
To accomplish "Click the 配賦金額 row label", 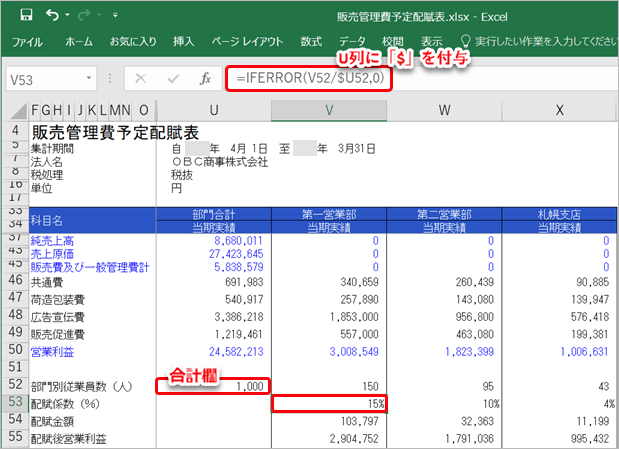I will [52, 422].
